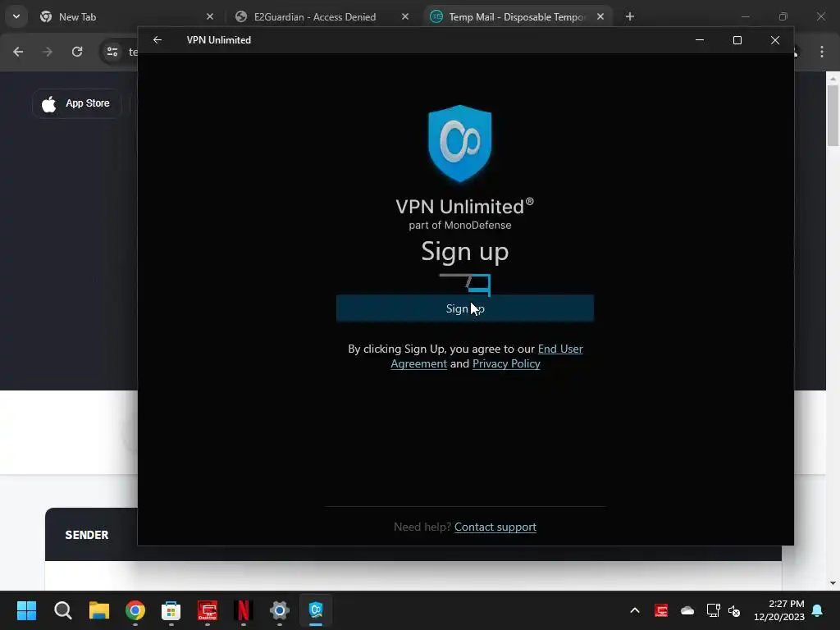Viewport: 840px width, 630px height.
Task: Open Windows Start menu
Action: click(x=26, y=610)
